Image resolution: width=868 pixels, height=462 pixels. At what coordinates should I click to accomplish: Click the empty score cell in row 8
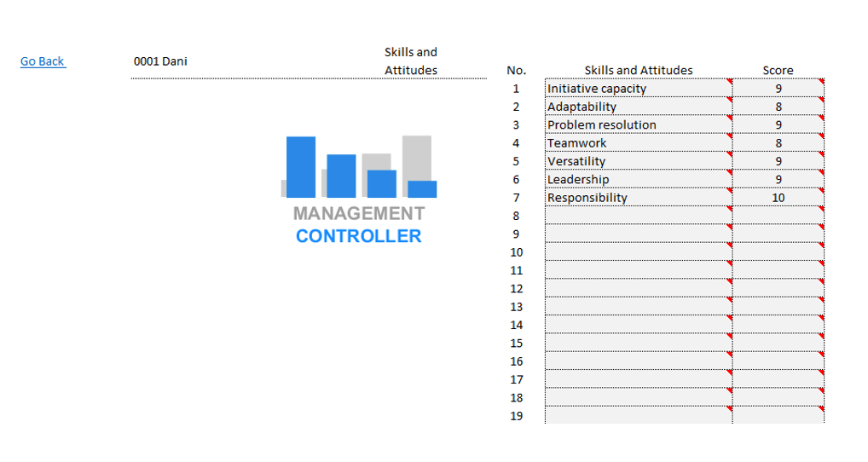point(778,217)
